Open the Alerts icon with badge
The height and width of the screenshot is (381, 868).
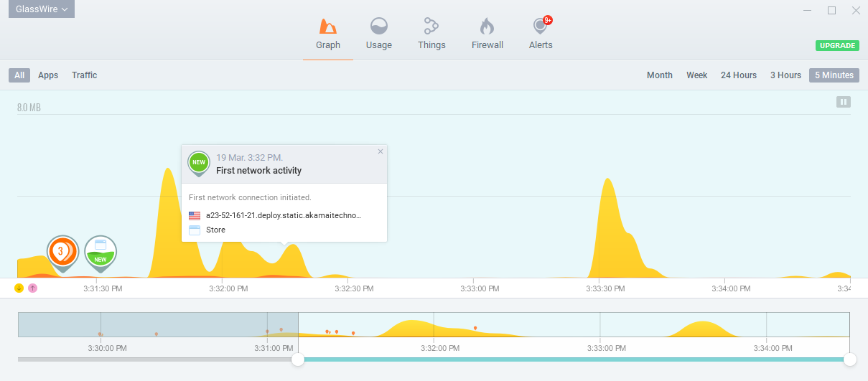[541, 27]
